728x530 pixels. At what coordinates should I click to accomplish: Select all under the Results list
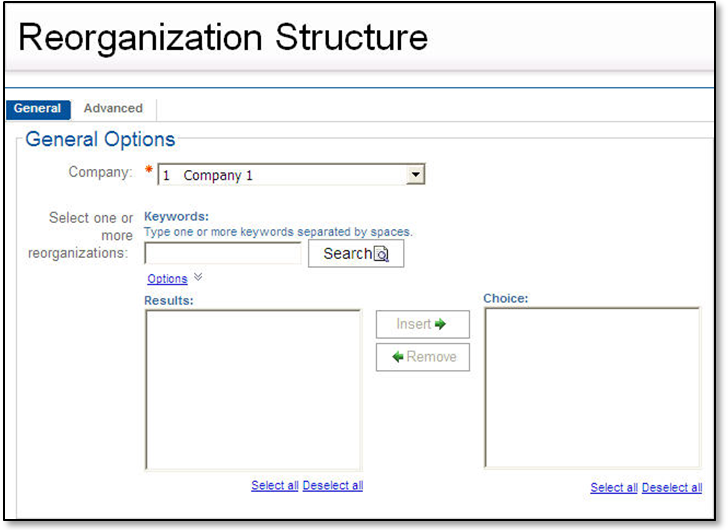tap(275, 486)
